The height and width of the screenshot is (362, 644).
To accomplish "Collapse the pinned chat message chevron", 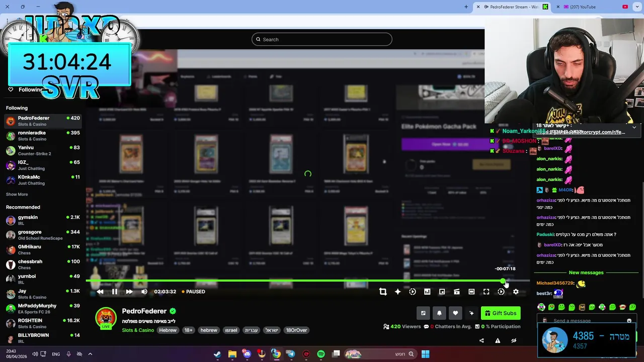I will coord(634,128).
